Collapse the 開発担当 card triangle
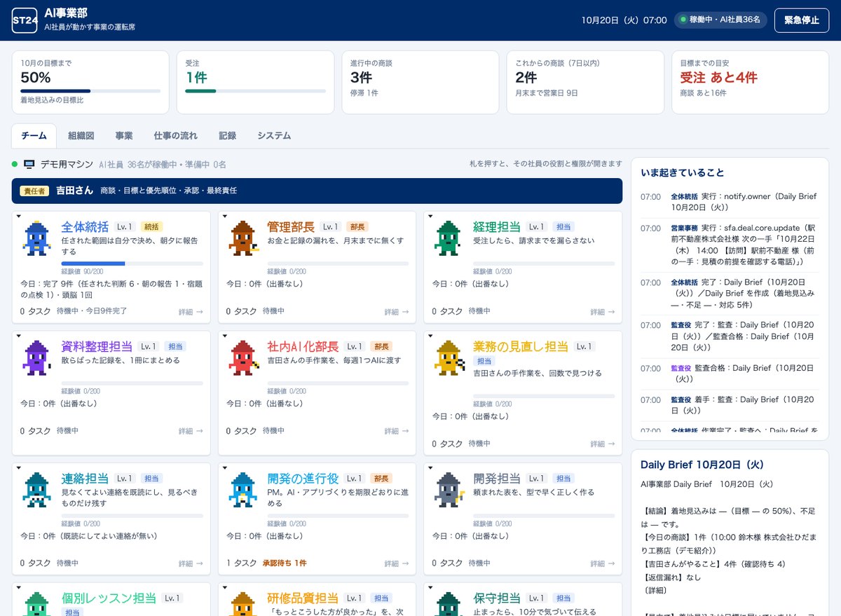 [430, 467]
